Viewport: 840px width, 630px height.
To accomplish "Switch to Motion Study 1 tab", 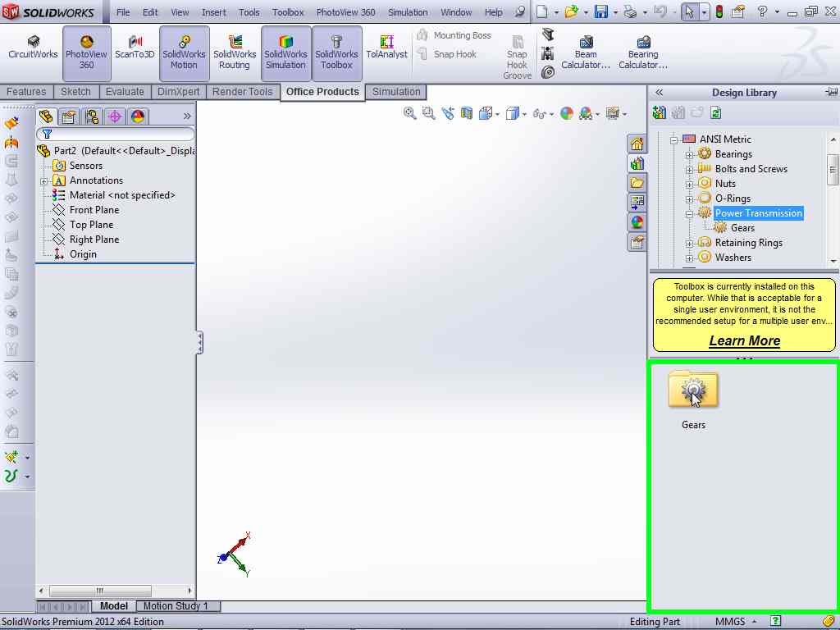I will point(176,606).
